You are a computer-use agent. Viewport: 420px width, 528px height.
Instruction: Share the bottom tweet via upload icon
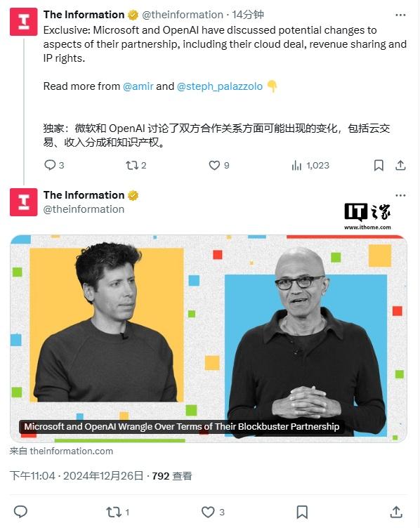click(x=396, y=512)
